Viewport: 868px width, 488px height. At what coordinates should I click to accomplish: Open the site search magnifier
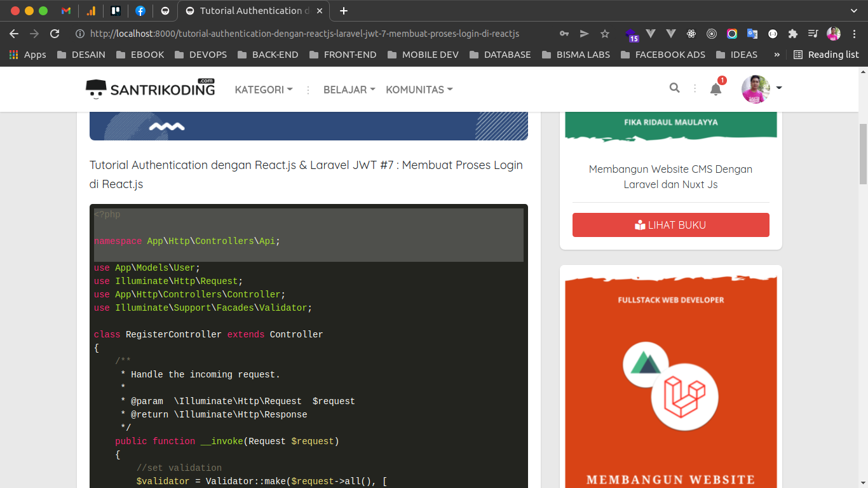pyautogui.click(x=674, y=88)
